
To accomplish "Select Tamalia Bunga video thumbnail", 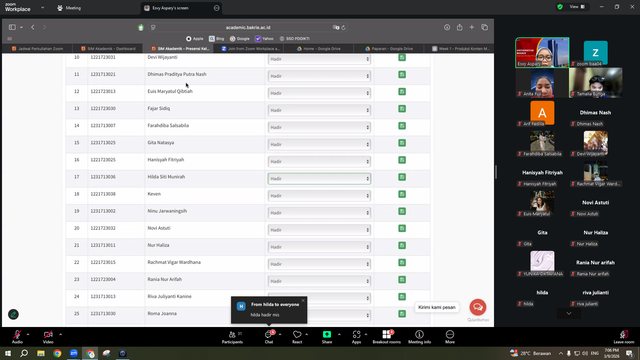I will point(596,83).
